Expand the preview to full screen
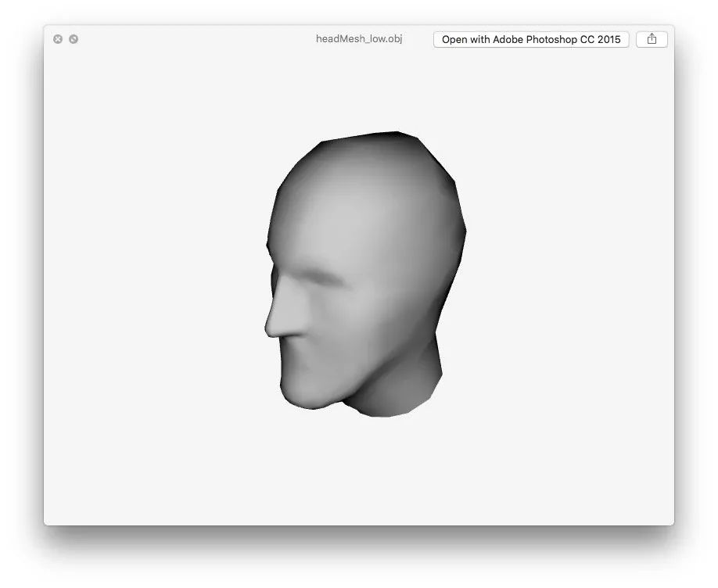Screen dimensions: 718x588 point(74,39)
